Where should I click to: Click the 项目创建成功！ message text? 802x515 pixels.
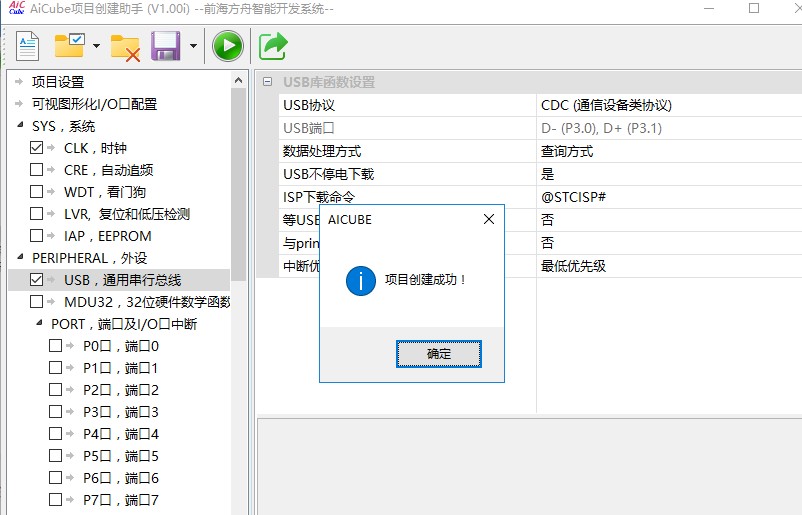[425, 280]
